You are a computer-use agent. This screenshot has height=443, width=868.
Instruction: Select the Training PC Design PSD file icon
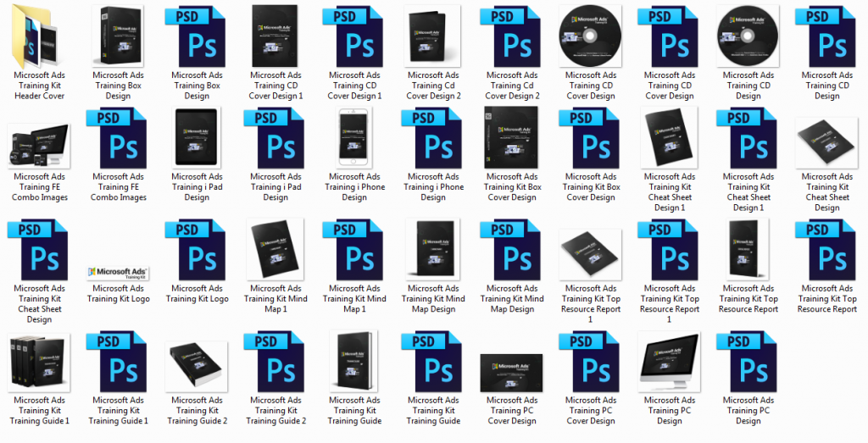pos(746,362)
